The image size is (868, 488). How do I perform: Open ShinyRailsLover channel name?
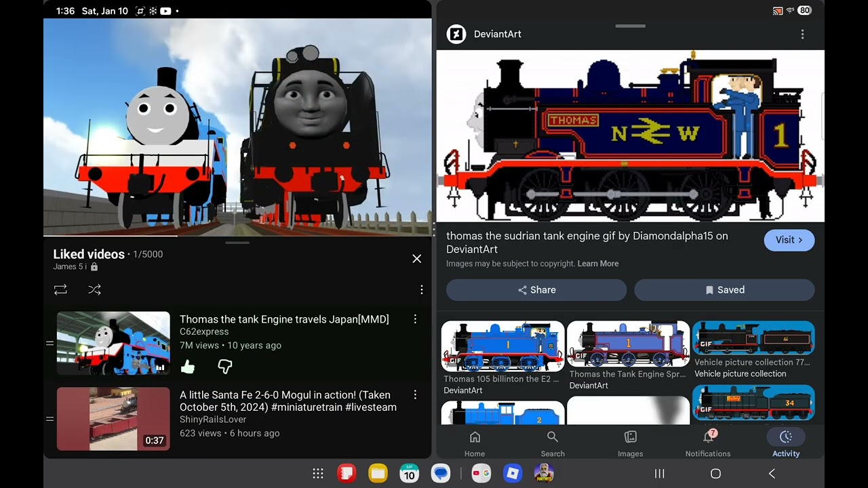tap(213, 420)
